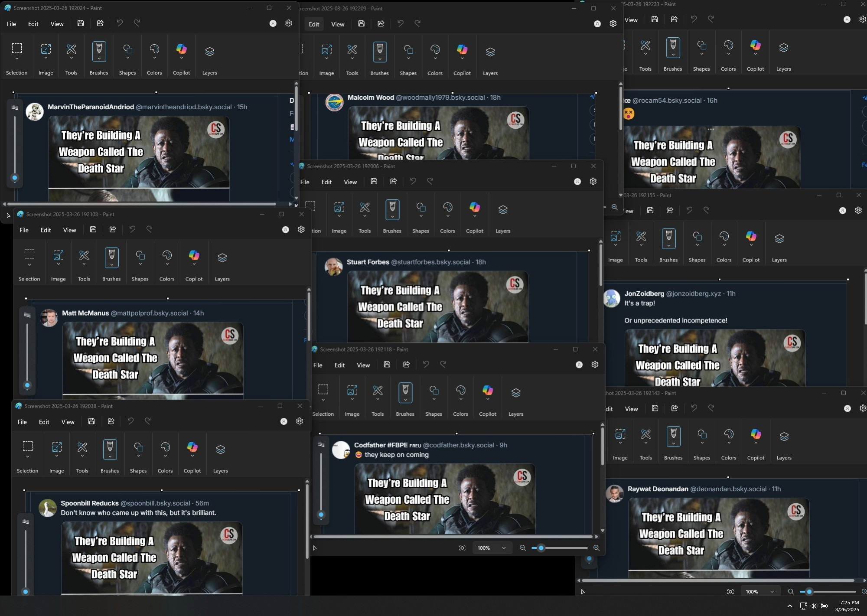Screen dimensions: 867x616
Task: Open Edit menu in Screenshot 192024 window
Action: (x=33, y=24)
